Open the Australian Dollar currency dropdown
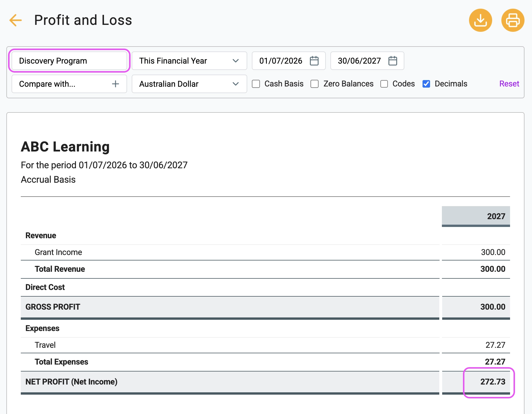The image size is (532, 414). click(189, 84)
